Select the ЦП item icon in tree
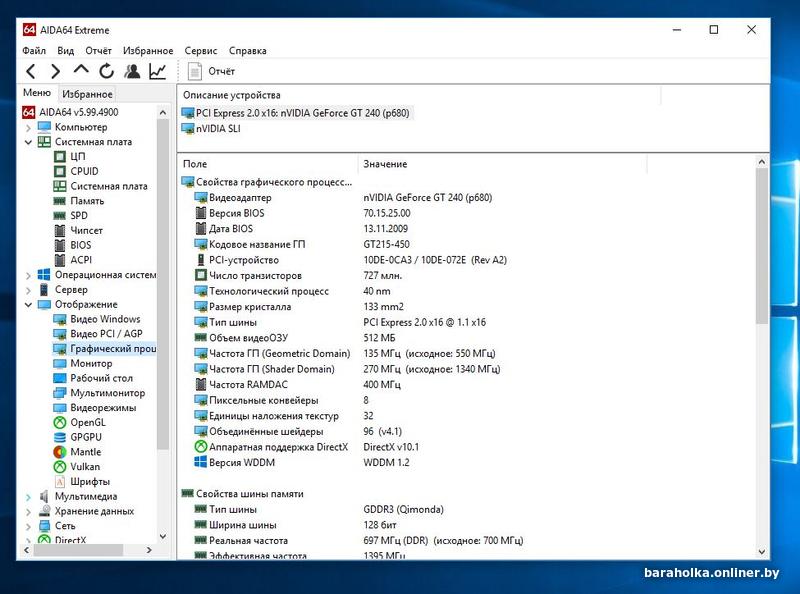This screenshot has width=800, height=594. (x=60, y=157)
